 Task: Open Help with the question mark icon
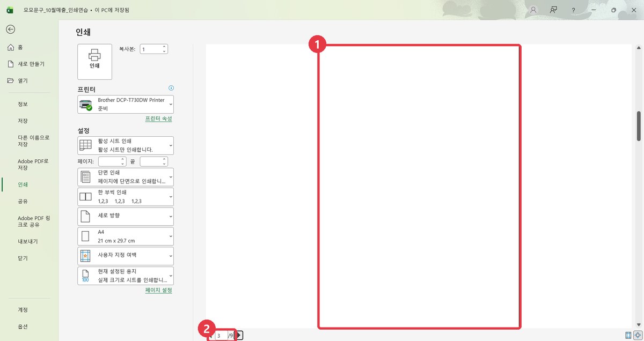click(x=574, y=10)
